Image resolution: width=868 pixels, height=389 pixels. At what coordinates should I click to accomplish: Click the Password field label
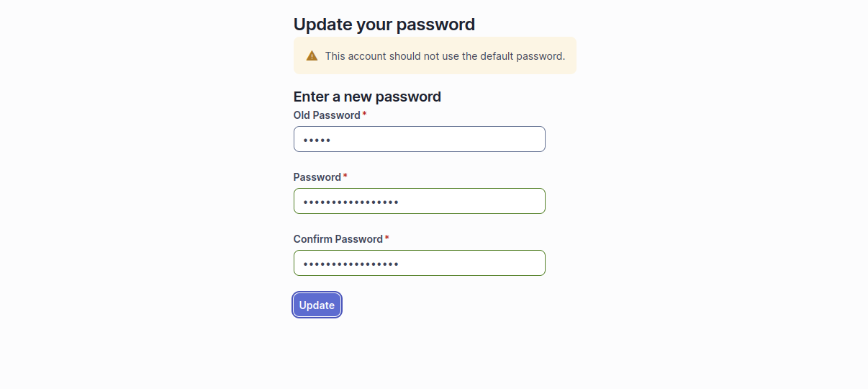(317, 177)
